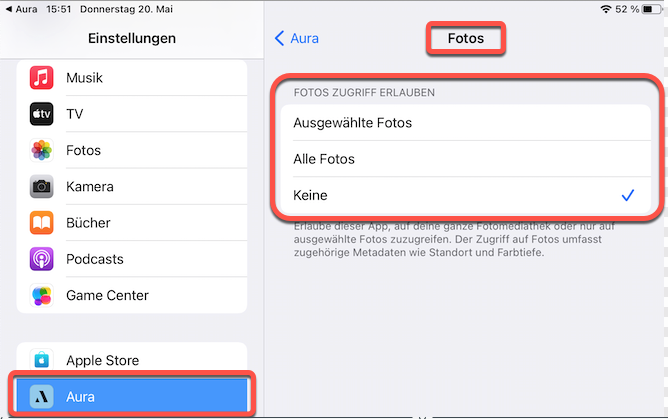Open the Game Center bubbles icon
668x419 pixels.
click(41, 295)
